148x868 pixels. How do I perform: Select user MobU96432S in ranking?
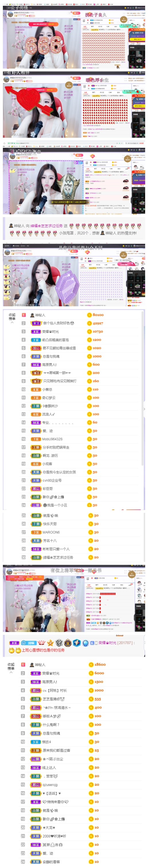(52, 439)
